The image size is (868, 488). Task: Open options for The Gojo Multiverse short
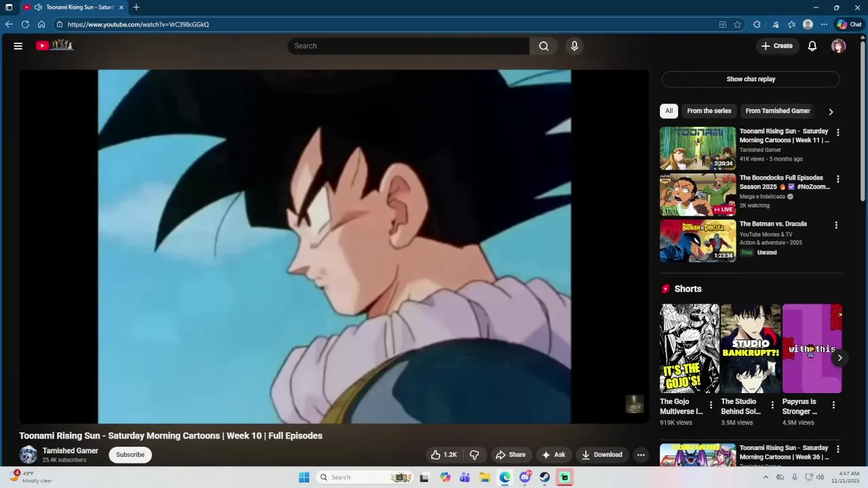point(711,405)
